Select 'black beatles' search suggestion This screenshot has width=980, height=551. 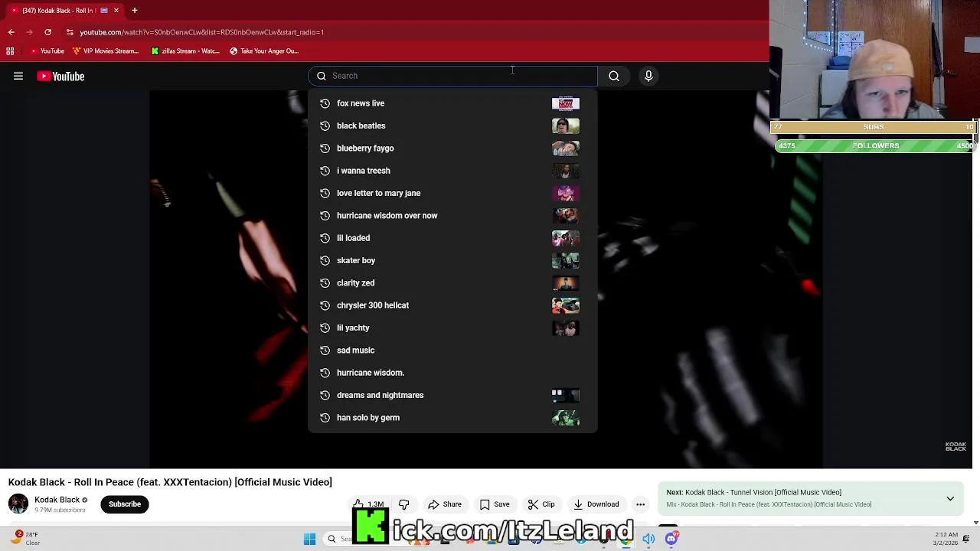452,126
